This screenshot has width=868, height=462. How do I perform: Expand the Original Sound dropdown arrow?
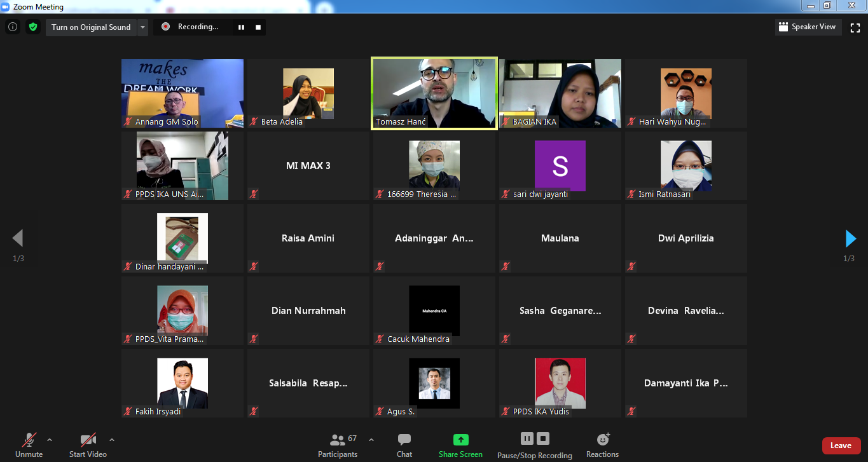(142, 27)
